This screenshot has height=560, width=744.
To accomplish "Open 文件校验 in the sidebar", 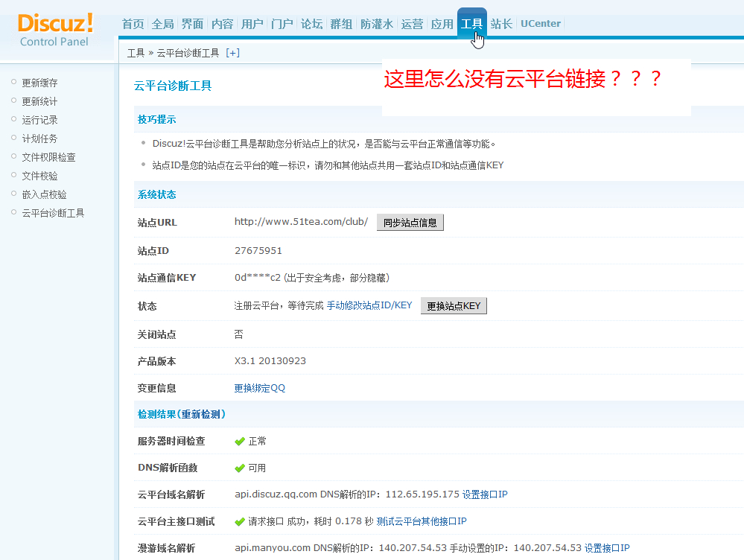I will pos(40,176).
